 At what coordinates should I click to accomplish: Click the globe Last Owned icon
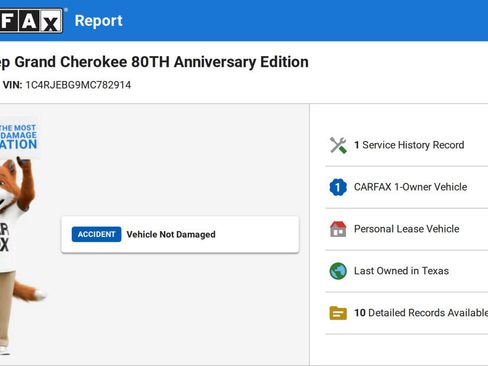338,271
